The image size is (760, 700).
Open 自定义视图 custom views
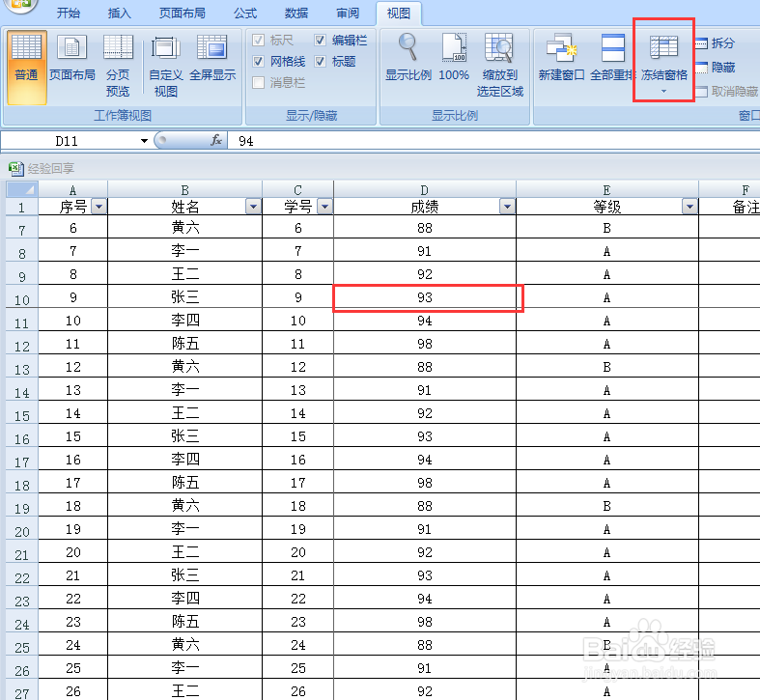[165, 64]
